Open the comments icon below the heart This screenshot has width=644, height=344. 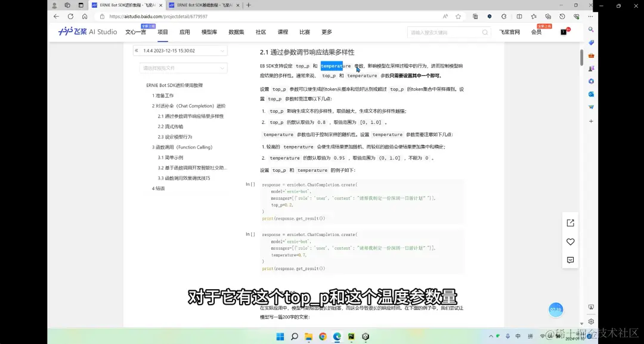pos(570,261)
